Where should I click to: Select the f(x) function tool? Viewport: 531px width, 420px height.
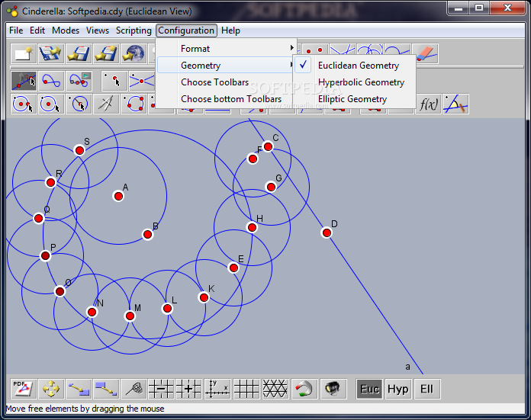click(x=429, y=104)
